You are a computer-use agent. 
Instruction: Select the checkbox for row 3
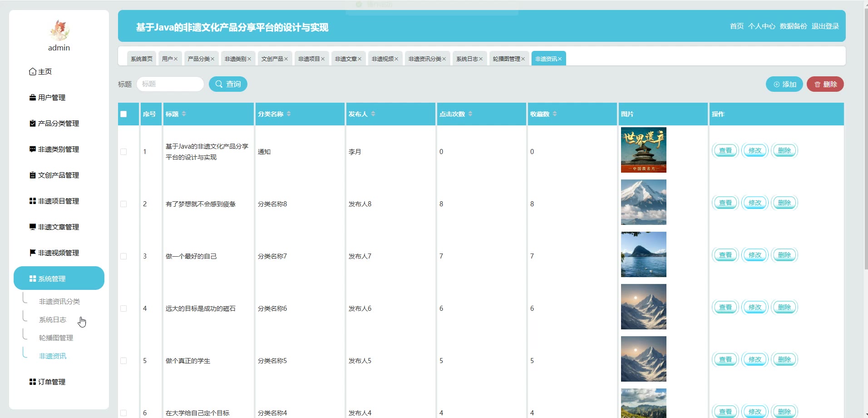click(x=123, y=256)
